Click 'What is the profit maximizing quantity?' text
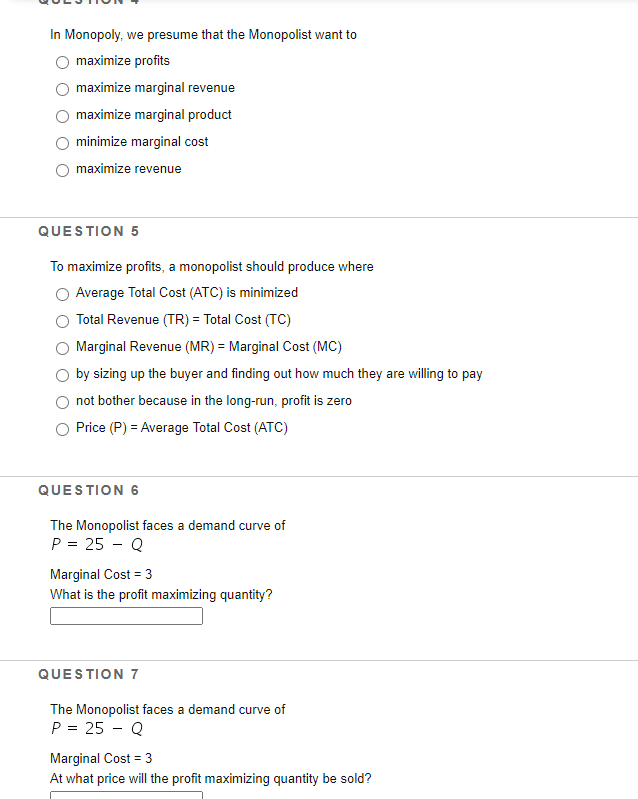 click(x=161, y=595)
